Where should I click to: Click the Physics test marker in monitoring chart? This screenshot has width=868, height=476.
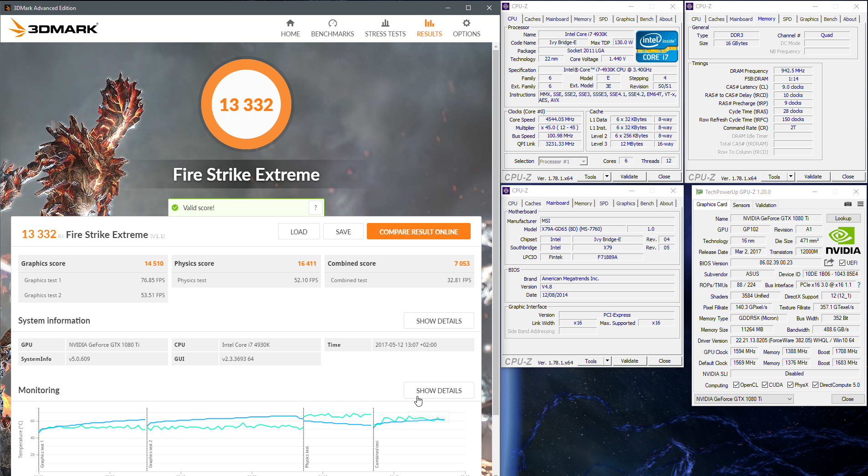coord(307,456)
